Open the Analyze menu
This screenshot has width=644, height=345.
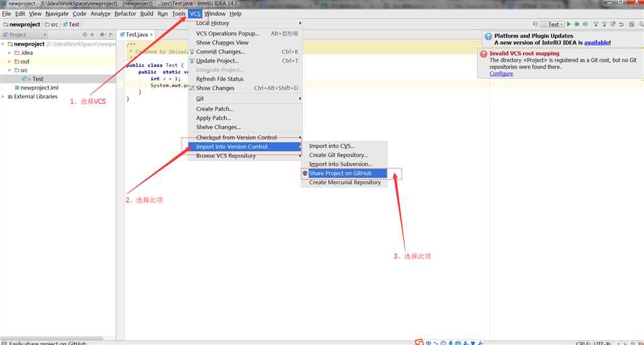click(101, 13)
